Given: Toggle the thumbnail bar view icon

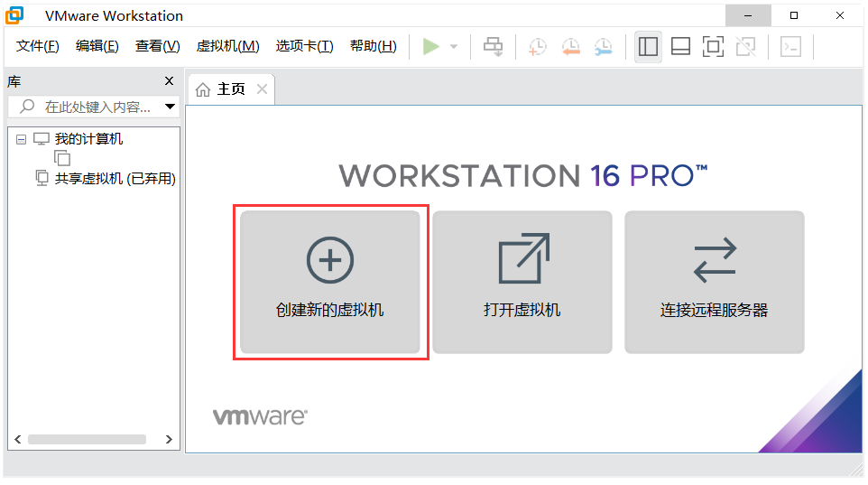Looking at the screenshot, I should pyautogui.click(x=680, y=47).
